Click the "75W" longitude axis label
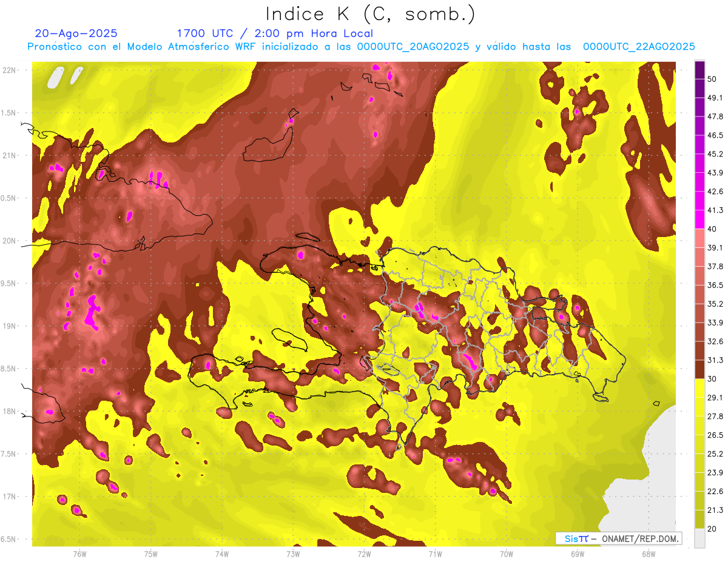The height and width of the screenshot is (562, 728). click(151, 554)
